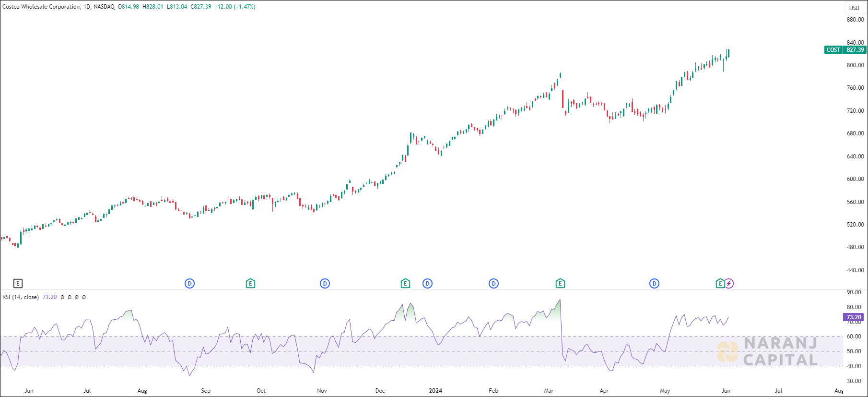Click the 73.20 value in the RSI legend
Screen dimensions: 868x397
[x=49, y=297]
